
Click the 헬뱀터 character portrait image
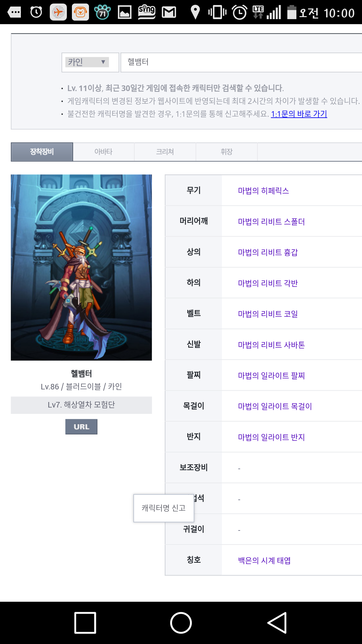point(81,267)
